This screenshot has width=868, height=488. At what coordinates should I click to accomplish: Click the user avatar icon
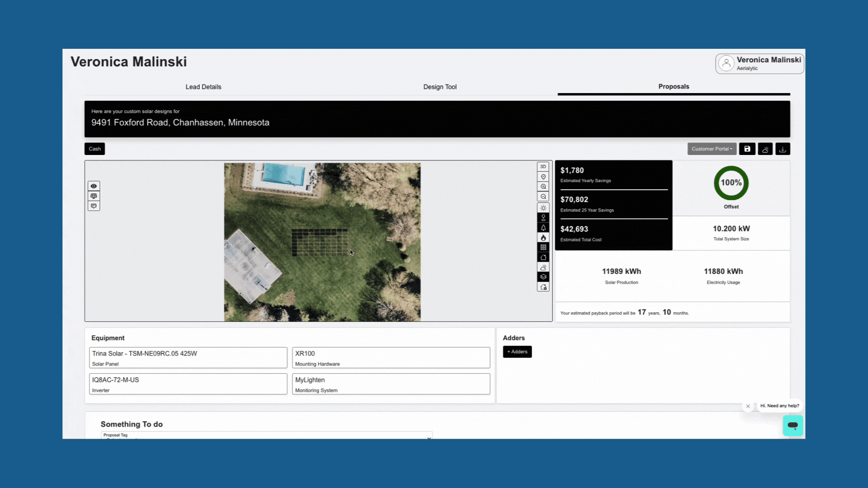pyautogui.click(x=726, y=63)
